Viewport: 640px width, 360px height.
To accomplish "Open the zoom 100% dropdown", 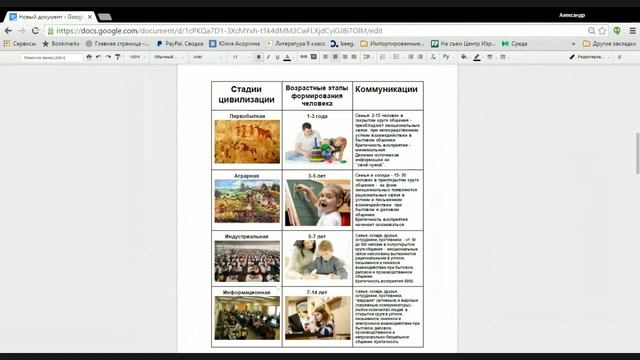I will pos(137,57).
